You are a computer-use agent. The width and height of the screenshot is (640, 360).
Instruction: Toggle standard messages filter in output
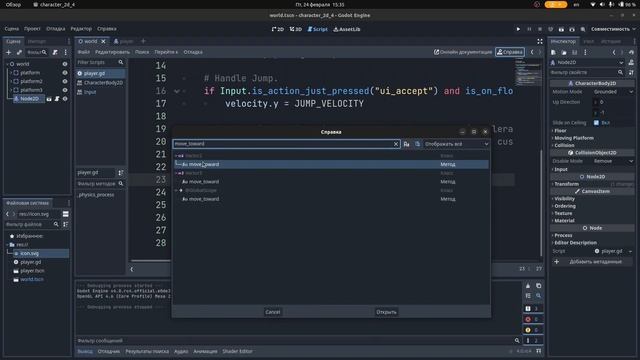click(532, 309)
